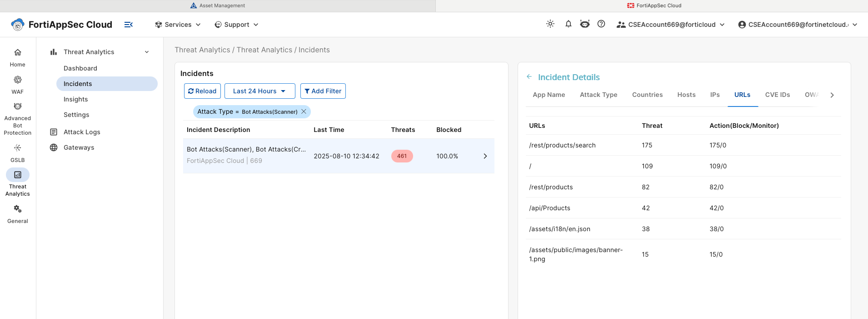Open the Last 24 Hours time range dropdown
The height and width of the screenshot is (319, 868).
click(260, 91)
